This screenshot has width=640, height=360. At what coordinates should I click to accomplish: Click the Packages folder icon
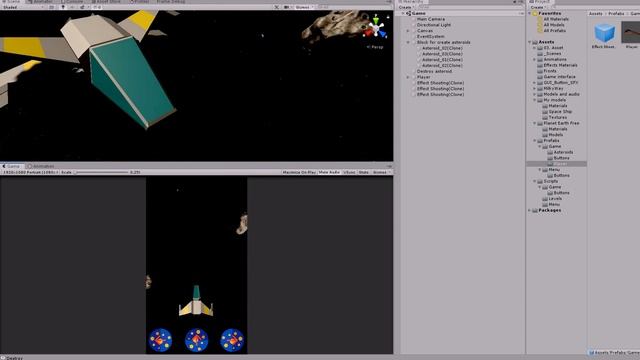tap(535, 210)
